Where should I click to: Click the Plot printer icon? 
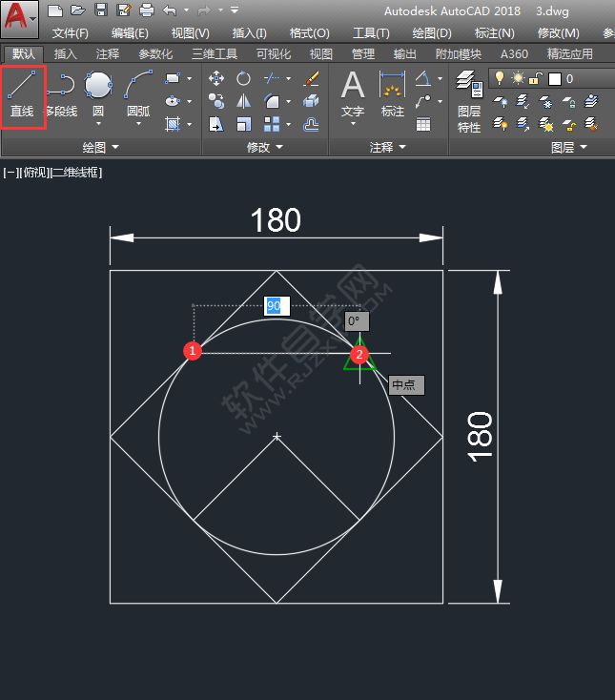coord(147,10)
